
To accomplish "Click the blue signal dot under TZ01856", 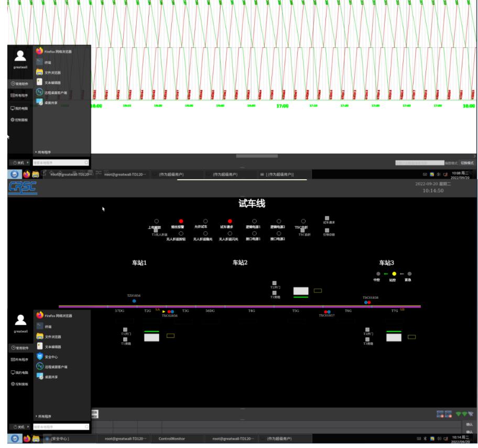I will point(134,301).
